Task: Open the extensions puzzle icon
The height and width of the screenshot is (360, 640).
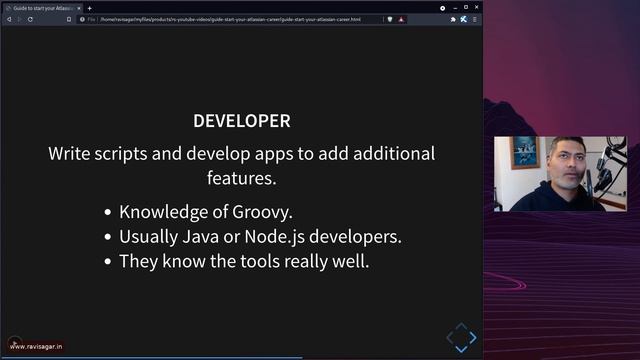Action: (453, 19)
